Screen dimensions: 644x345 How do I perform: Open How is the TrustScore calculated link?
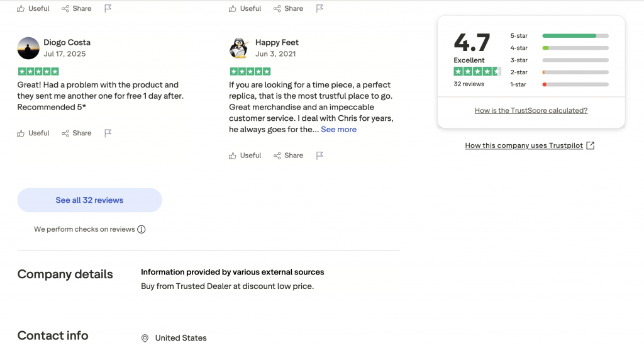tap(531, 111)
